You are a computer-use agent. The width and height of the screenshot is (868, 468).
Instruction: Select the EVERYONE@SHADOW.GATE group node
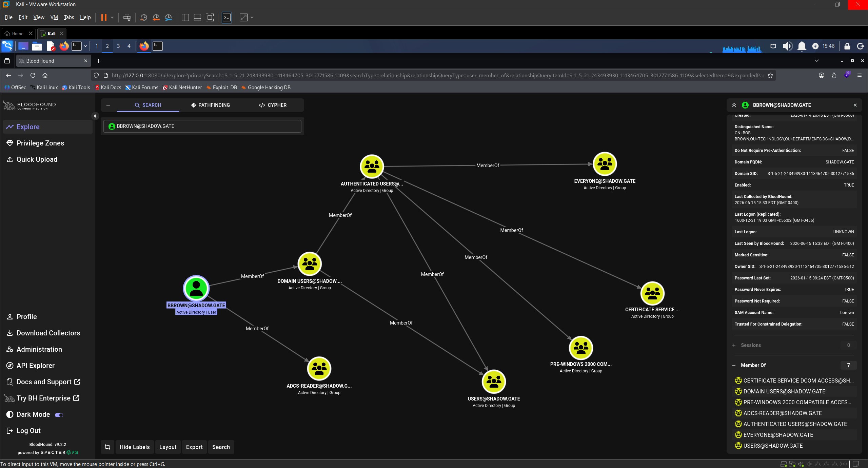[x=605, y=164]
